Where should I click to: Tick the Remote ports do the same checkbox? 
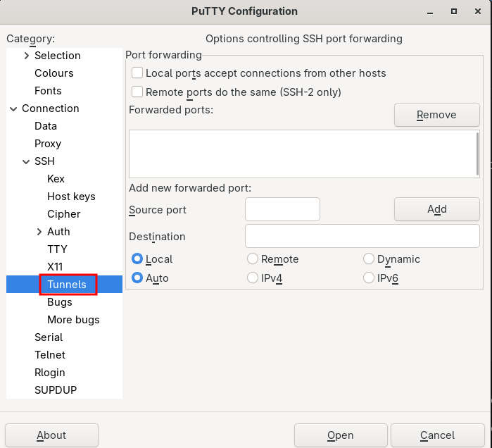137,92
